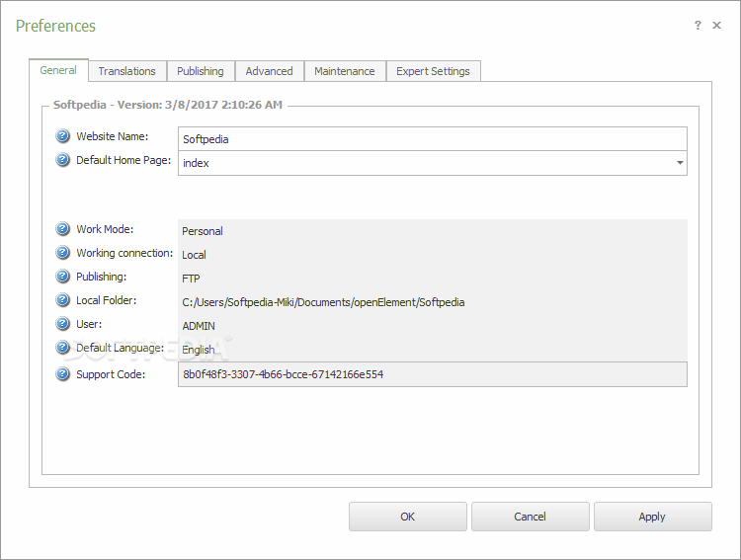The height and width of the screenshot is (560, 741).
Task: Click help icon beside Support Code
Action: pyautogui.click(x=62, y=374)
